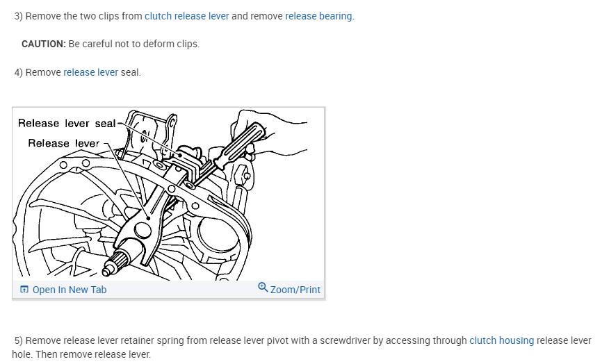The height and width of the screenshot is (364, 609).
Task: Click "Be careful not to deform clips" text
Action: [x=134, y=44]
